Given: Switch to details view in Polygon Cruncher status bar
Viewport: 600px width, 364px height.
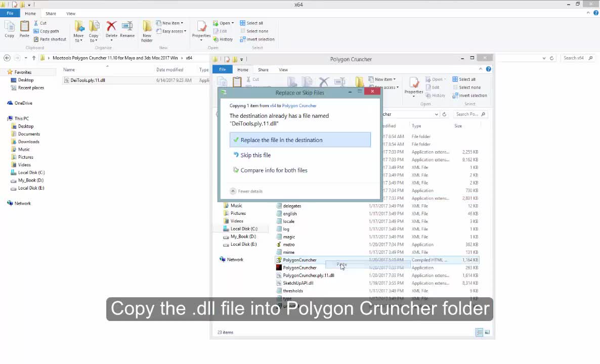Looking at the screenshot, I should 479,332.
